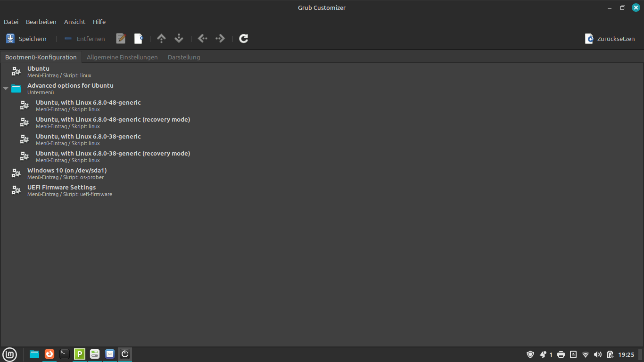Open the Hilfe menu
This screenshot has height=362, width=644.
[x=99, y=22]
